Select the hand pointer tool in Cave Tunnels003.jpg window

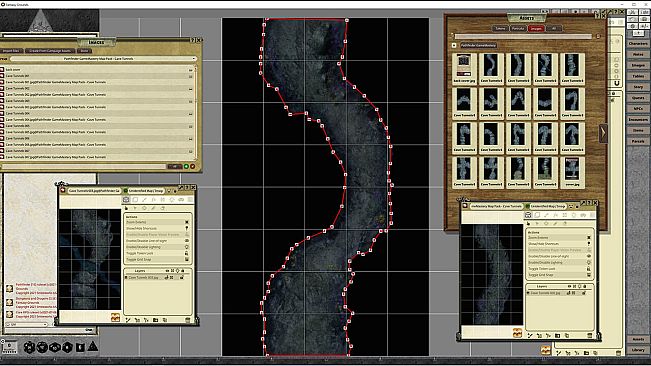[126, 208]
